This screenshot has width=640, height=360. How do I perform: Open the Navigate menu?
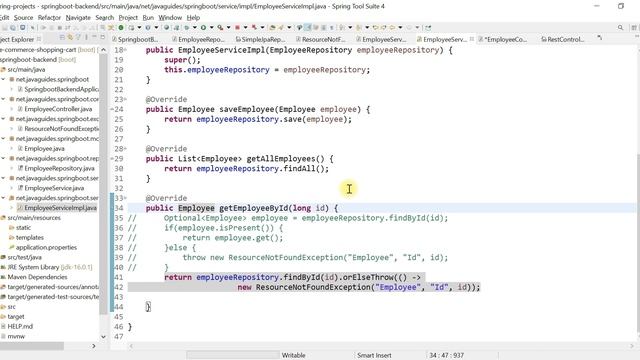pos(78,18)
